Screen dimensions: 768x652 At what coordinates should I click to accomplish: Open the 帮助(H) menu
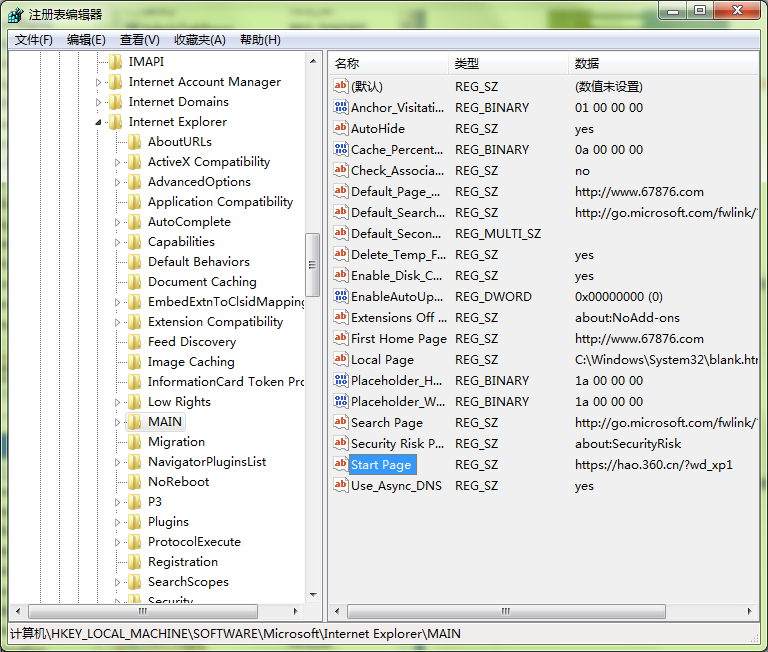coord(260,40)
